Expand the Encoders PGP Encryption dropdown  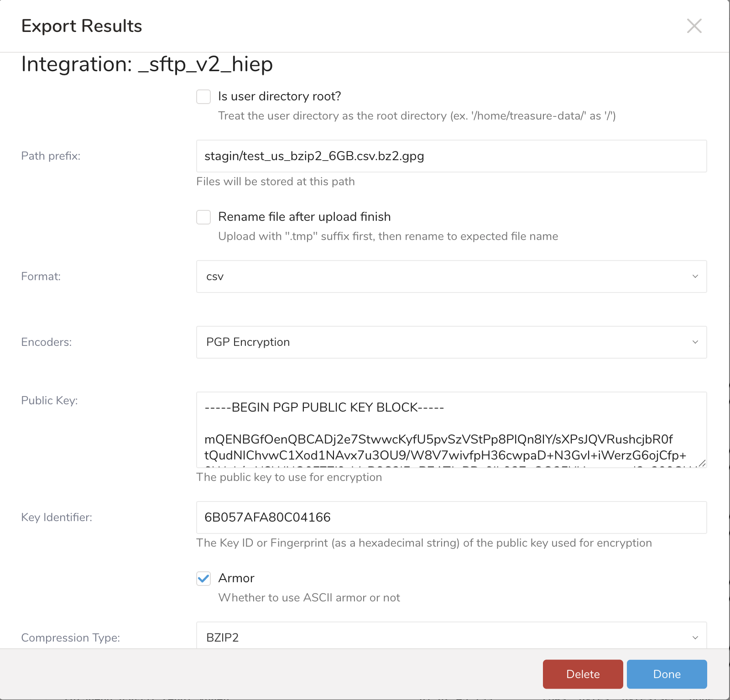pyautogui.click(x=451, y=342)
